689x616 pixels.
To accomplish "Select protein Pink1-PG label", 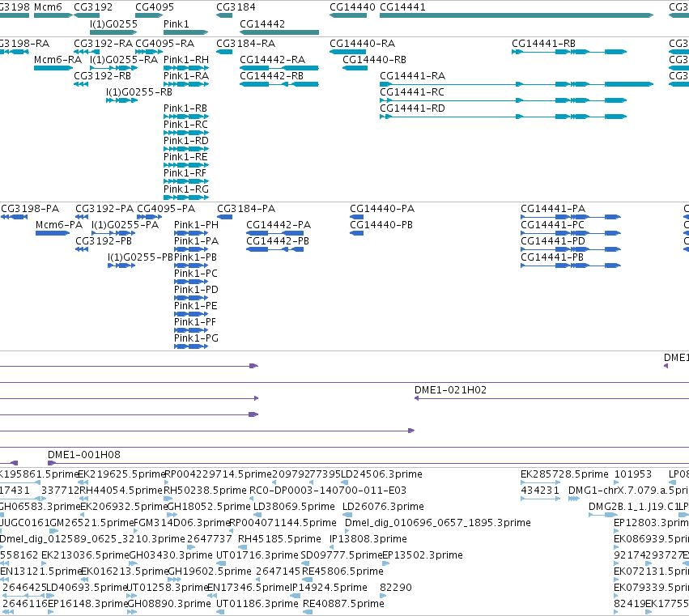I will coord(197,338).
